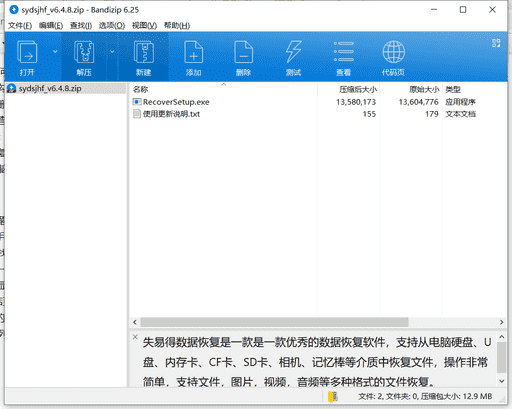Click the comment panel scroll up arrow
Image resolution: width=512 pixels, height=409 pixels.
[502, 337]
